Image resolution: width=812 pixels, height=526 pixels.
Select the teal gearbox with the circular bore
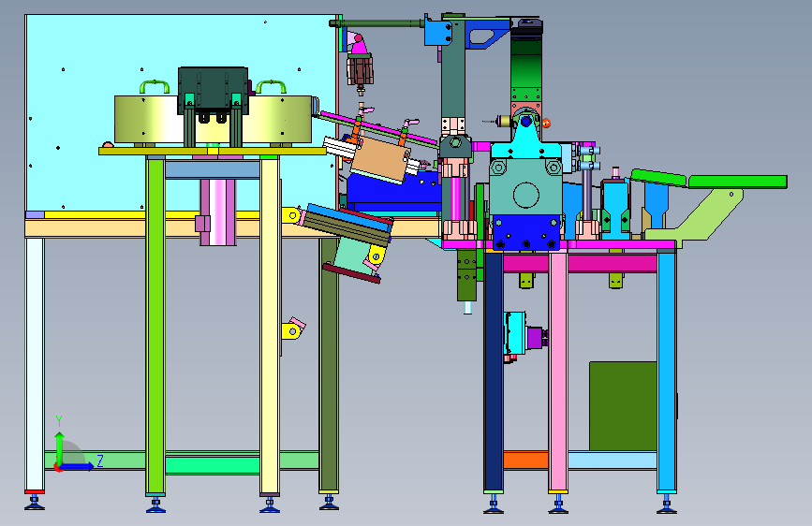click(525, 186)
